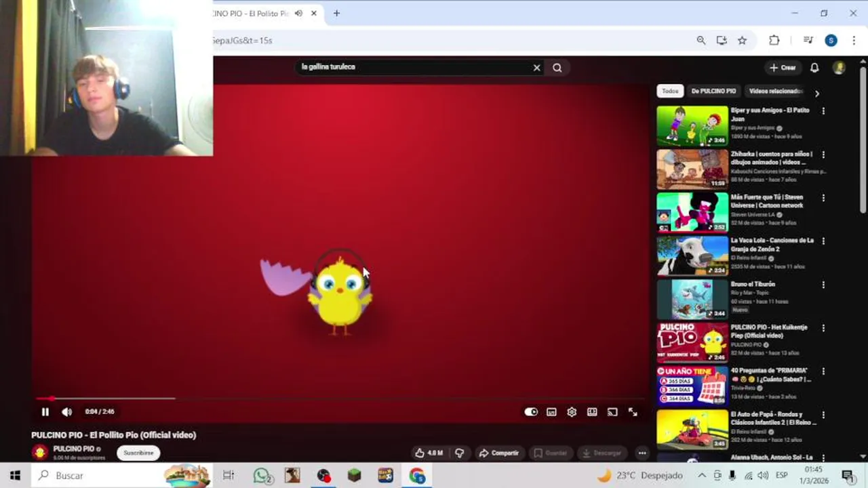Open the PULCINO PIO channel avatar

(x=40, y=452)
